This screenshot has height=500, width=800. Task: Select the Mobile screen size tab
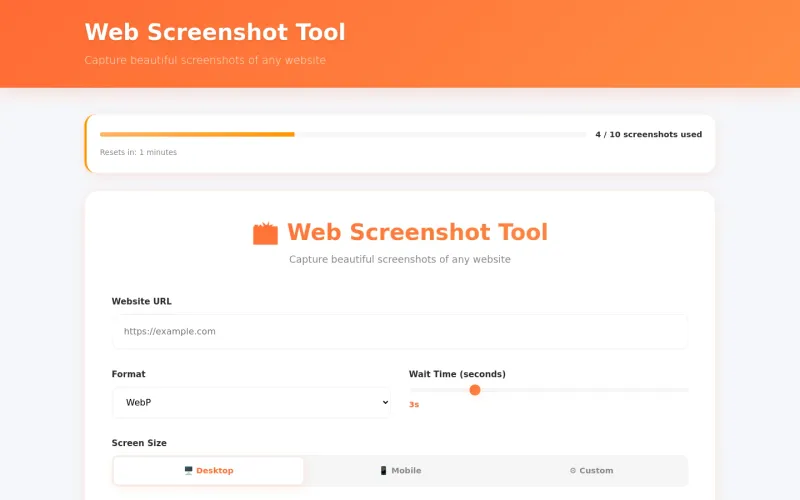[x=400, y=470]
